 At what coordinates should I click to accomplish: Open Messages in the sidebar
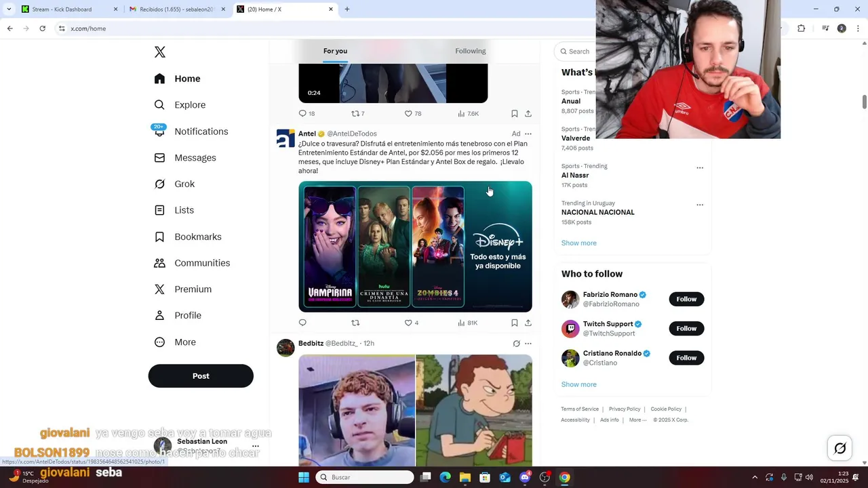click(x=185, y=158)
